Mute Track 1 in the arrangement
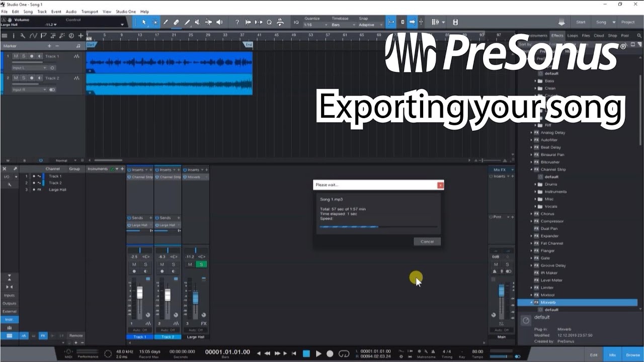644x362 pixels. pos(16,56)
